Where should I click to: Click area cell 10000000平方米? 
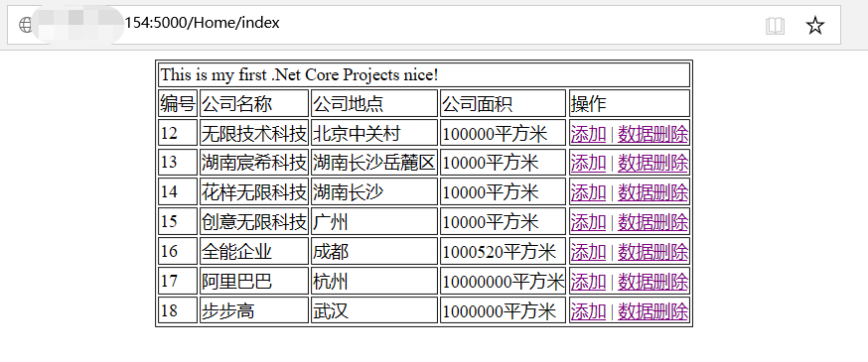coord(504,282)
